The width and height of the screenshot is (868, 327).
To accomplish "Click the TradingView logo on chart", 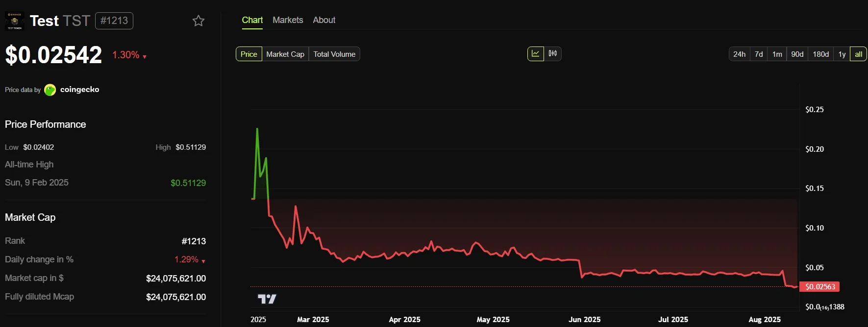I will (267, 299).
